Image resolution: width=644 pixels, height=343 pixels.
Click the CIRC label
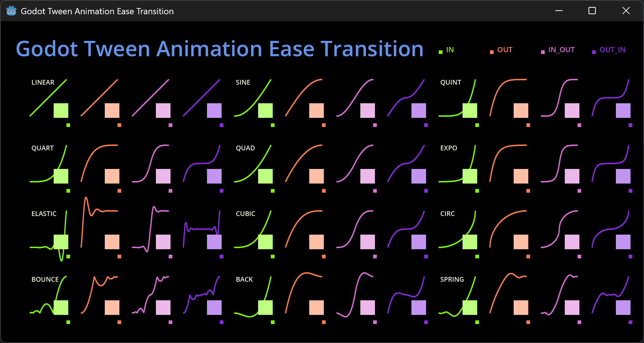[448, 214]
